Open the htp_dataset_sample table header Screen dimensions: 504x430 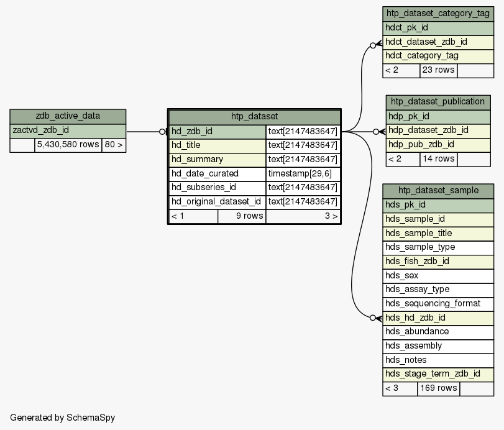438,190
